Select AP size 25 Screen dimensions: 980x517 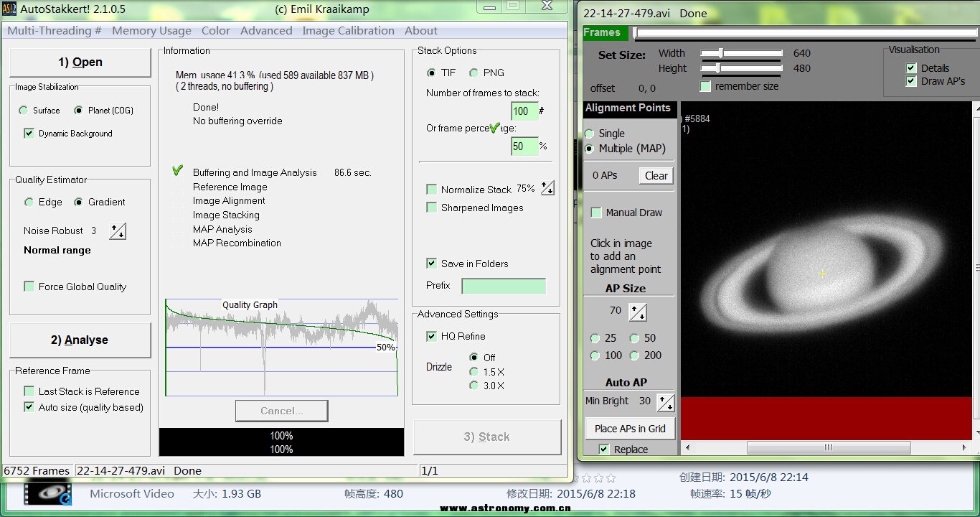tap(595, 338)
